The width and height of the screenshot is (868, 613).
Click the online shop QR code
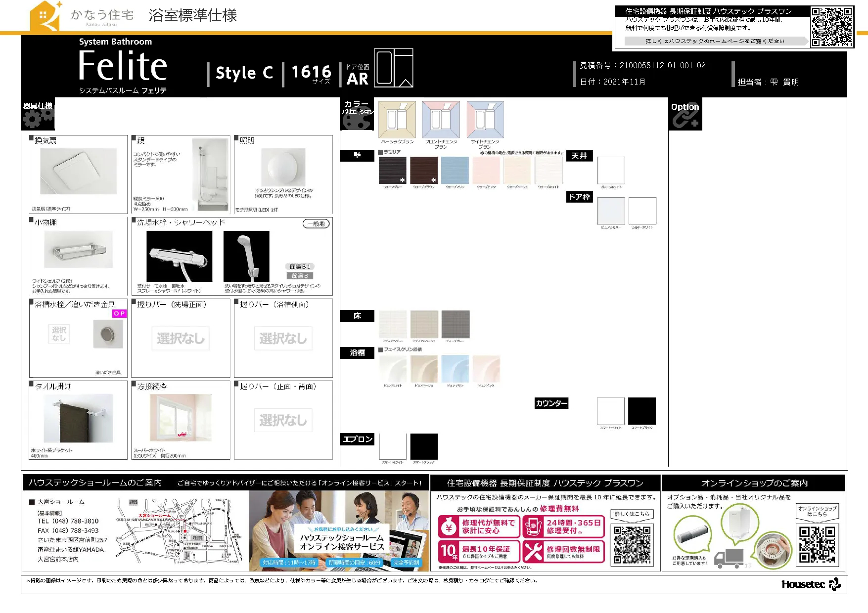818,544
